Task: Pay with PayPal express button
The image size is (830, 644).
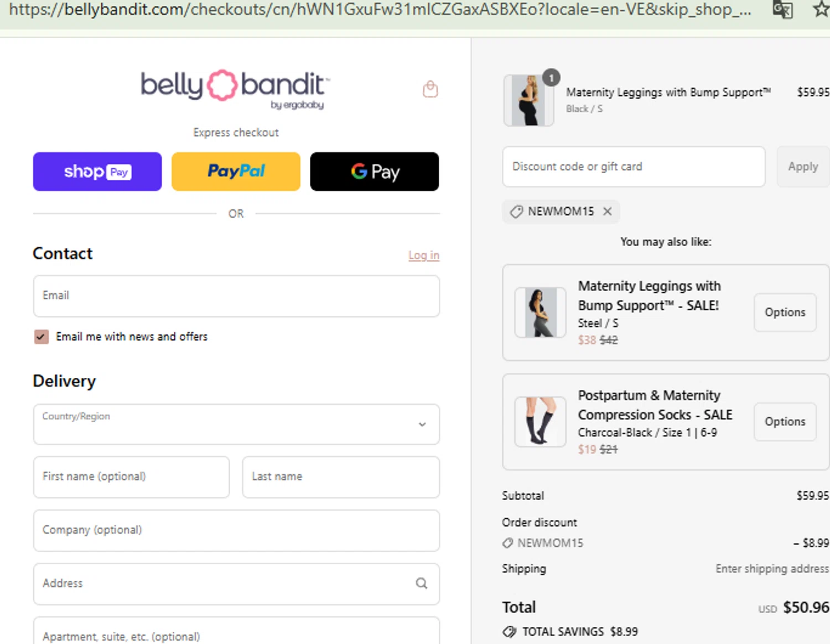Action: (x=236, y=172)
